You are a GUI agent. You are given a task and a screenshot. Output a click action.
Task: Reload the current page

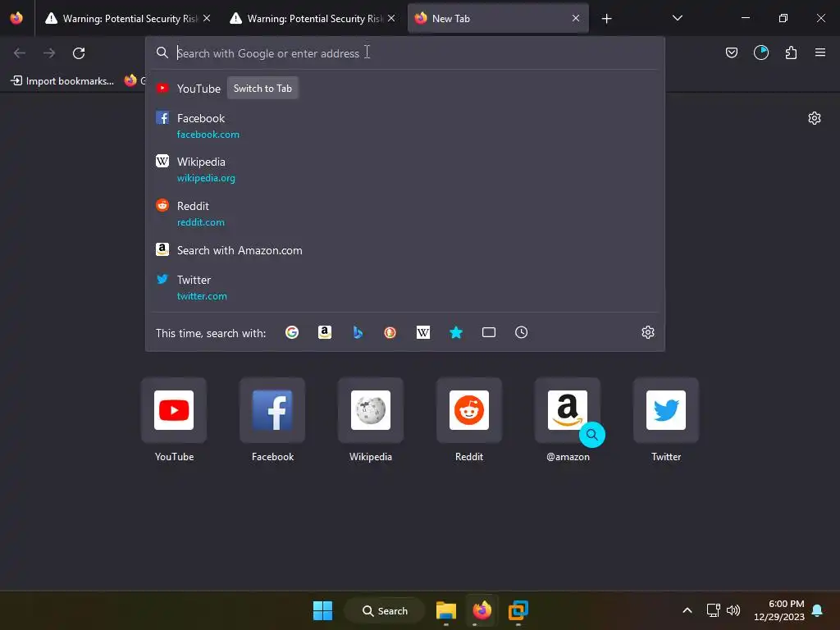pos(79,53)
